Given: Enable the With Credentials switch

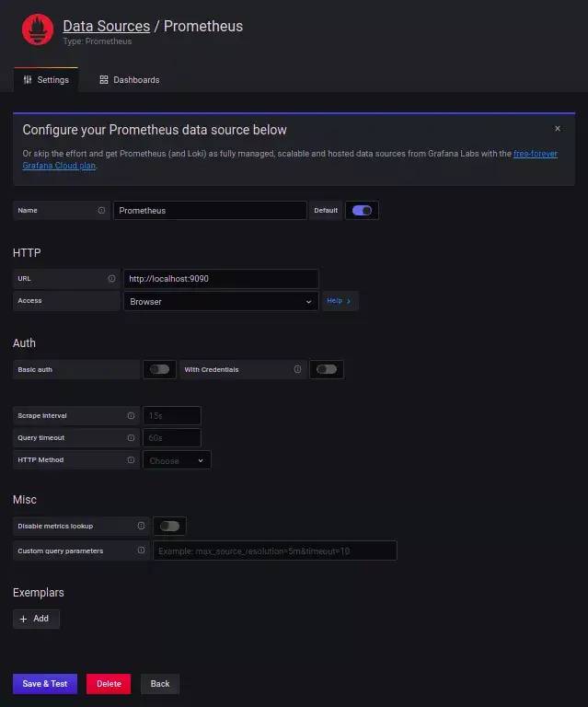Looking at the screenshot, I should pos(327,370).
